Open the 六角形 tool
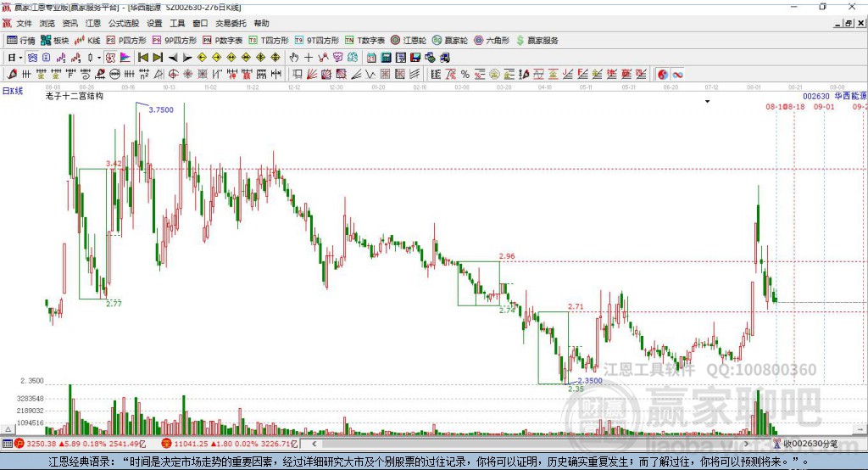This screenshot has width=868, height=470. 492,41
